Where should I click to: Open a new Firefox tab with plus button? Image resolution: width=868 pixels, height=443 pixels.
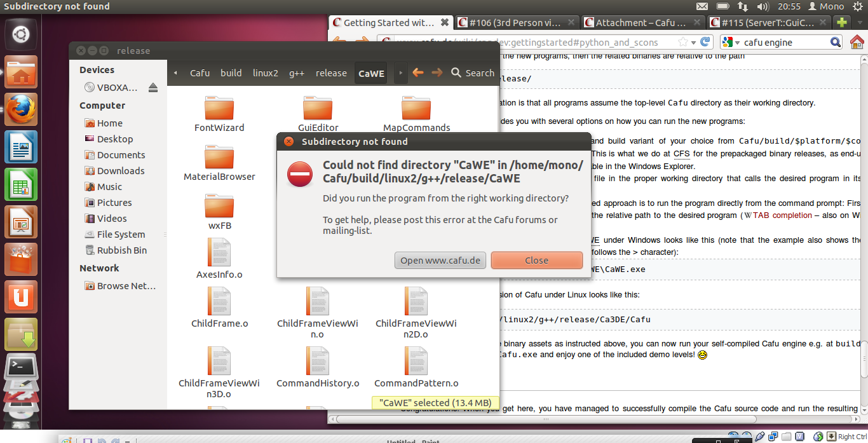click(842, 22)
